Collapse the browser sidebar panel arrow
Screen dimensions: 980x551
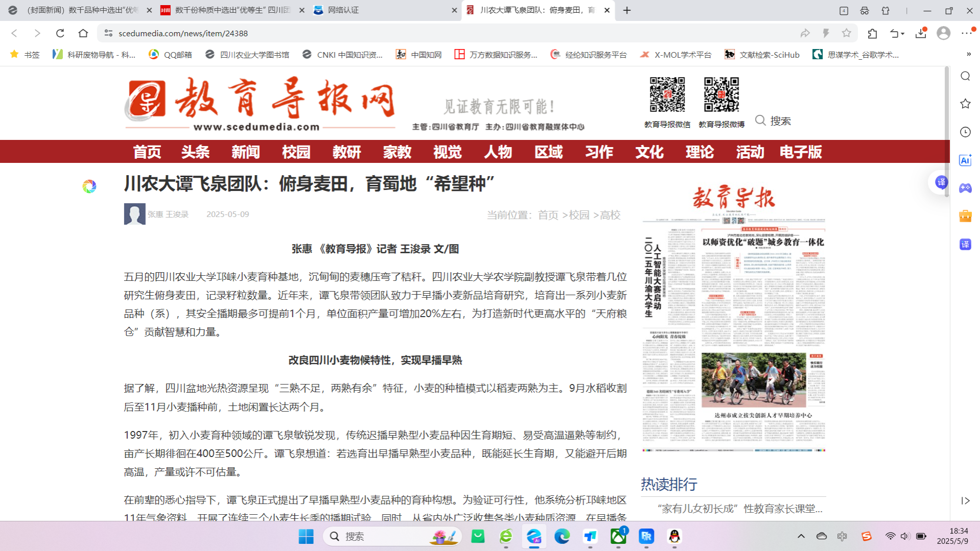click(965, 501)
